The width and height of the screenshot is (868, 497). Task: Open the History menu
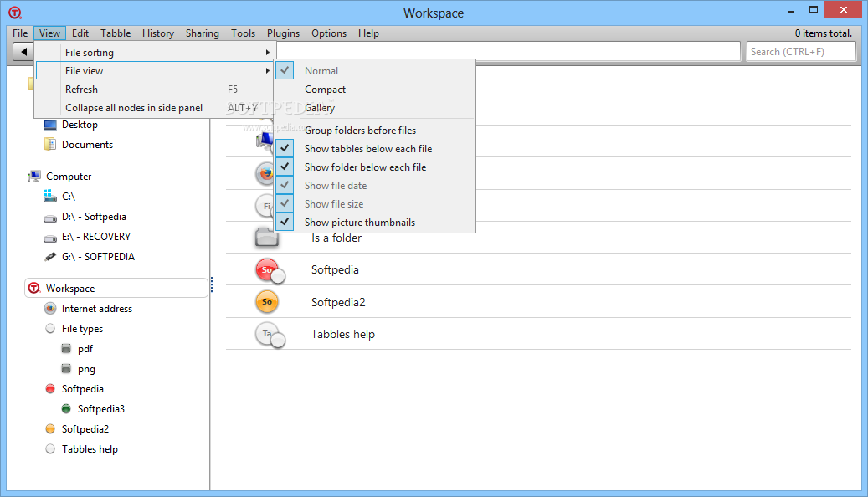tap(157, 33)
